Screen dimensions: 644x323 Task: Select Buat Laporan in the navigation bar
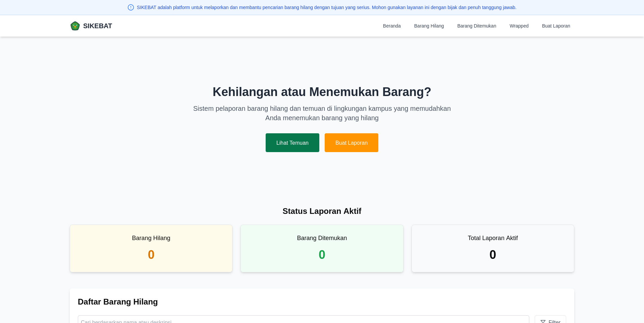pos(556,26)
